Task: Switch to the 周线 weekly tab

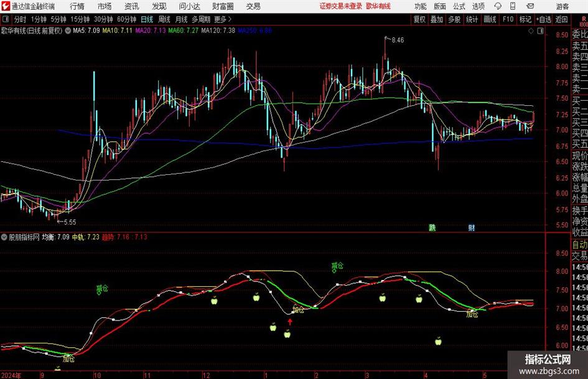Action: click(x=164, y=19)
